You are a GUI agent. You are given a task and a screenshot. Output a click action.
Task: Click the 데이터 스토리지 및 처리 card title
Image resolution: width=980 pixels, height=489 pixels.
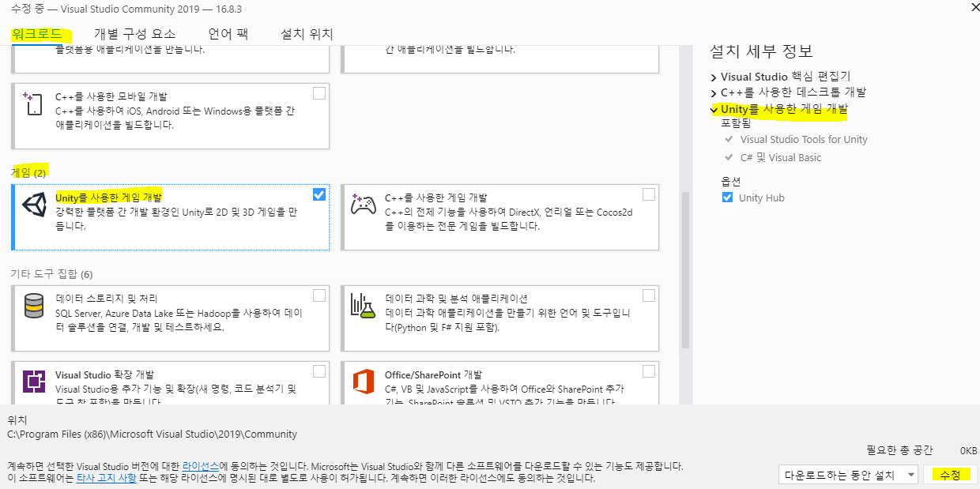(107, 299)
